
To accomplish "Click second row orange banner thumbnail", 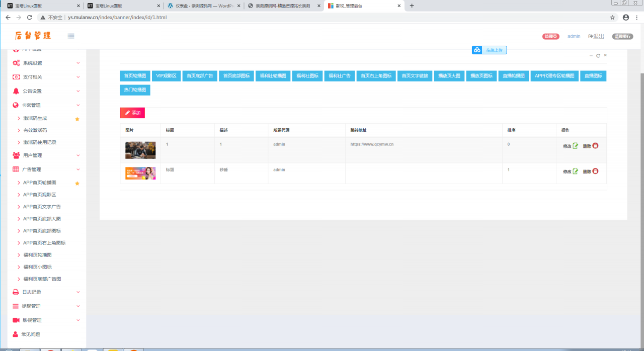I will pos(140,173).
